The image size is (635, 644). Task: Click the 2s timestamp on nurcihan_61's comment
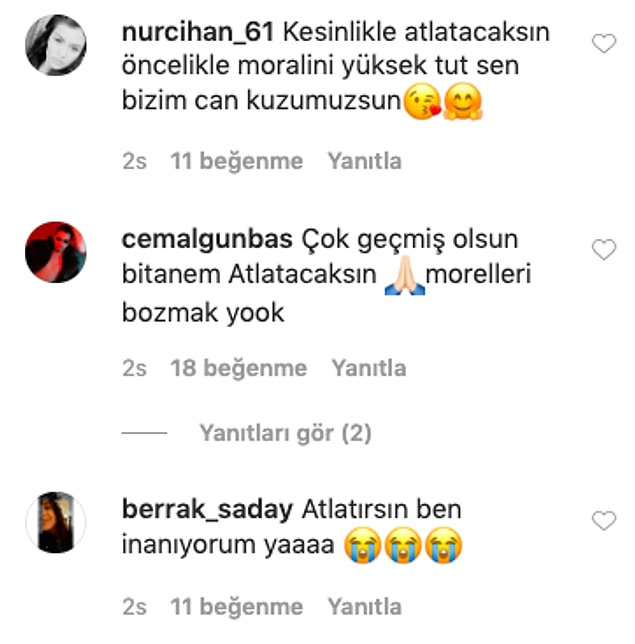pos(134,161)
